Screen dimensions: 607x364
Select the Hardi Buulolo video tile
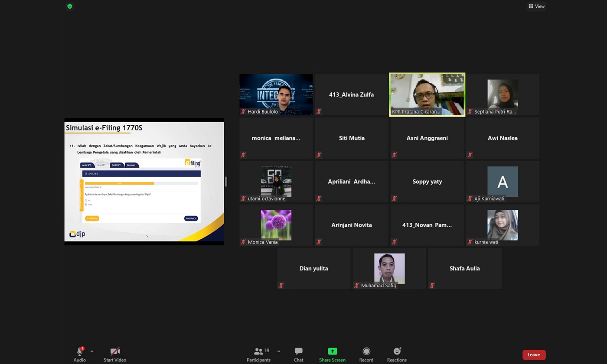tap(276, 94)
